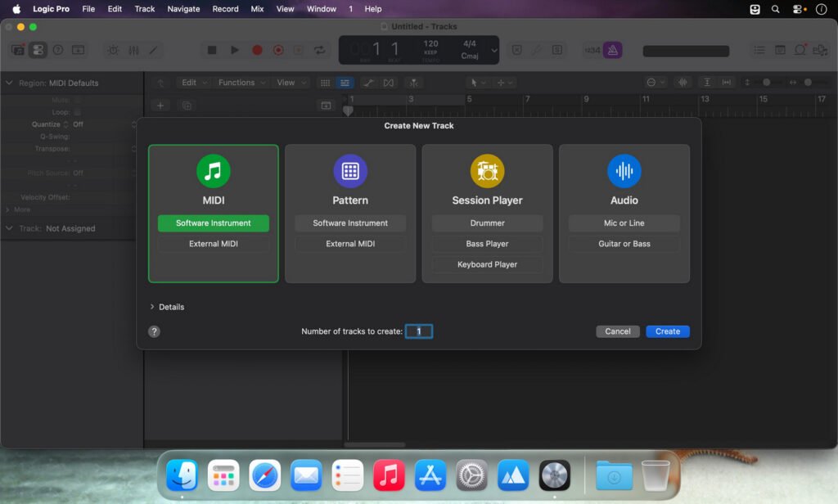This screenshot has width=838, height=504.
Task: Open the Record menu
Action: tap(225, 9)
